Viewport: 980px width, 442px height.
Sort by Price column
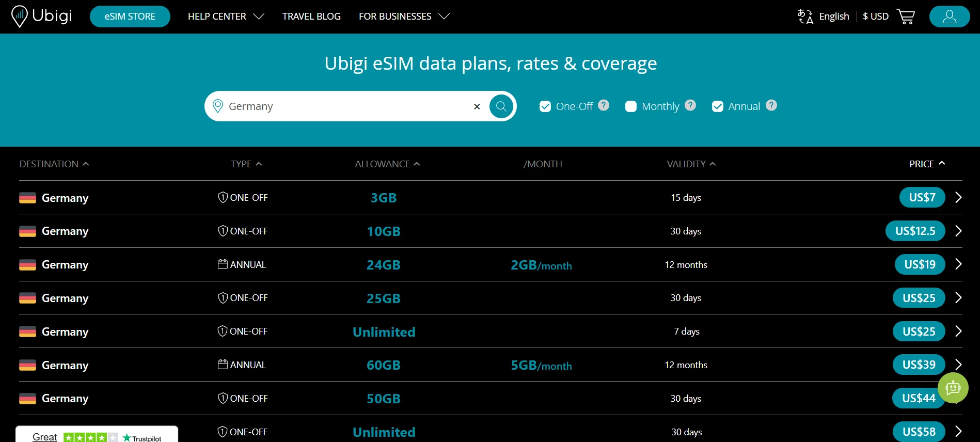click(x=927, y=164)
